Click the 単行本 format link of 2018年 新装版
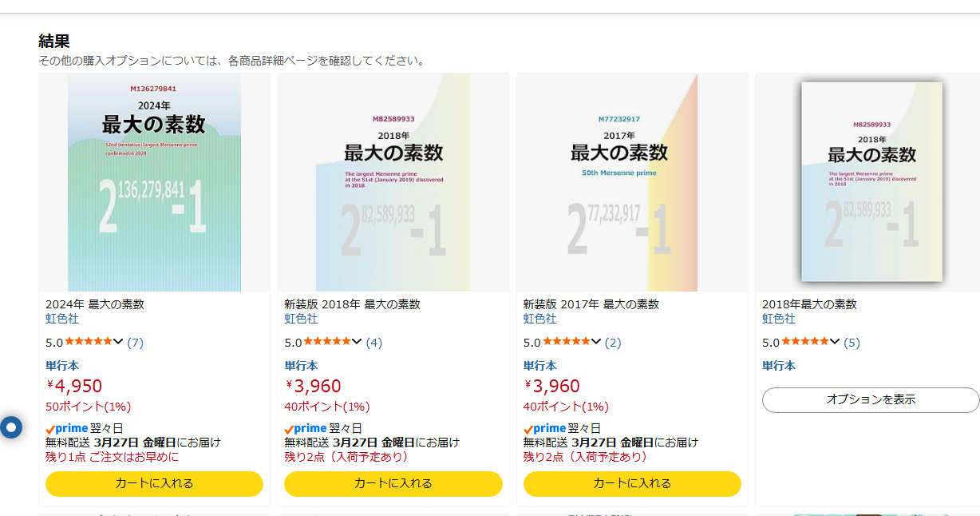Screen dimensions: 980x516 point(301,366)
